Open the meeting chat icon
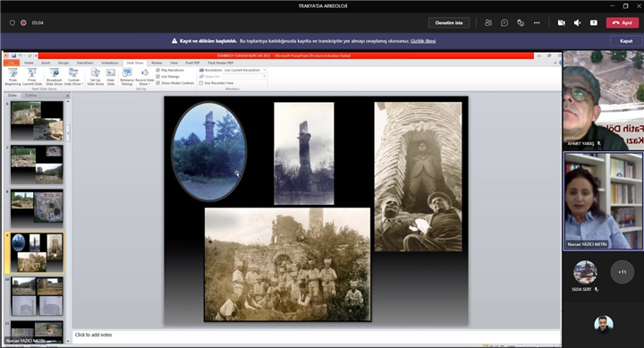Viewport: 644px width, 348px height. pyautogui.click(x=504, y=23)
